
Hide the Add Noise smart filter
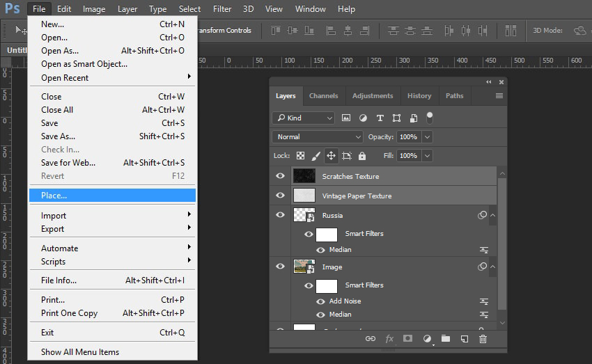click(321, 301)
